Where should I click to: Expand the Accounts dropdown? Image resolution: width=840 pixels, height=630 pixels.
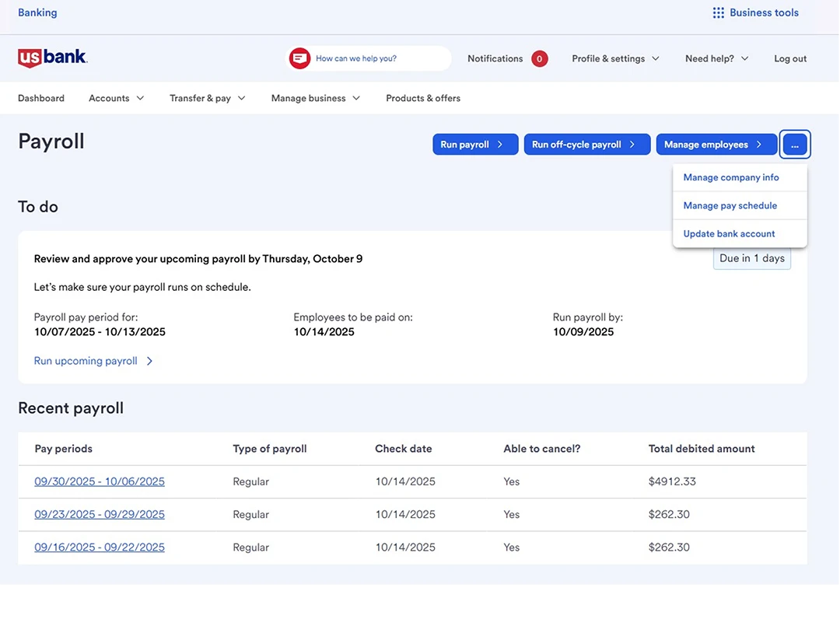116,98
